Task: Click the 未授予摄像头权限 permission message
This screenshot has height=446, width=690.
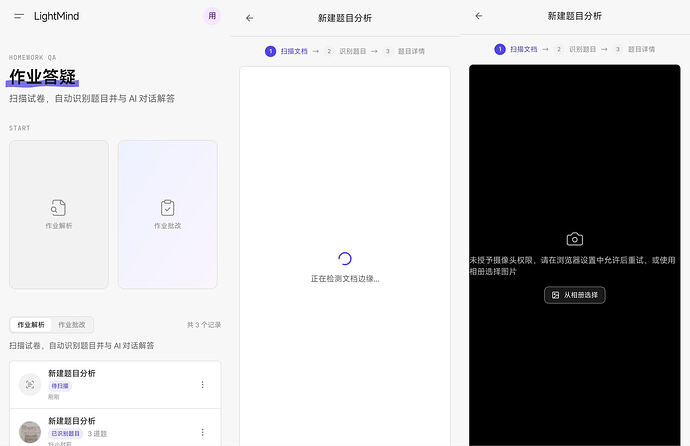Action: tap(573, 266)
